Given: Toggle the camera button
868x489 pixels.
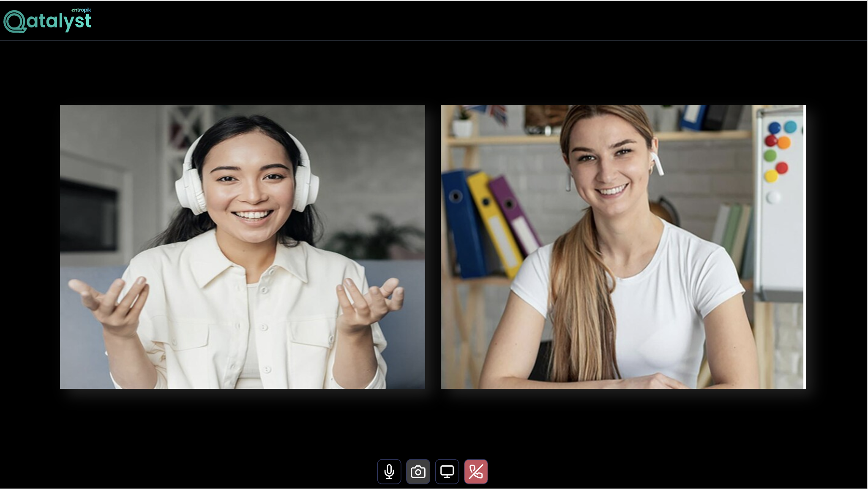Looking at the screenshot, I should (418, 471).
